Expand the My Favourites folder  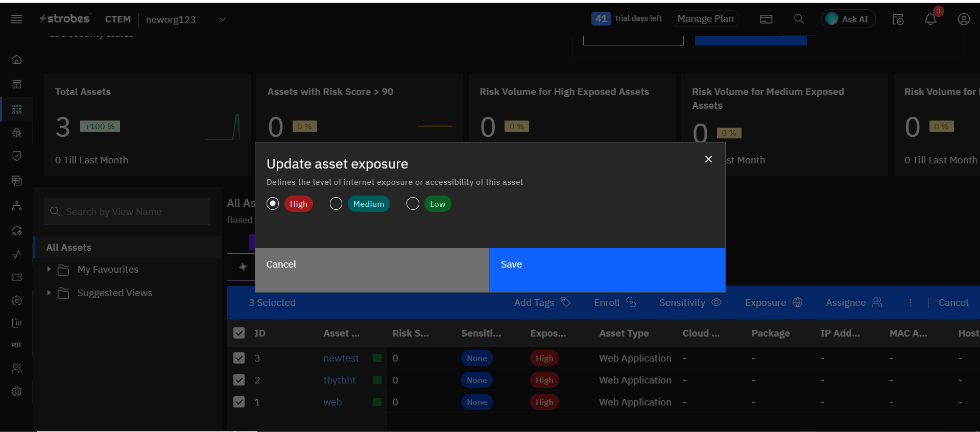(x=49, y=269)
